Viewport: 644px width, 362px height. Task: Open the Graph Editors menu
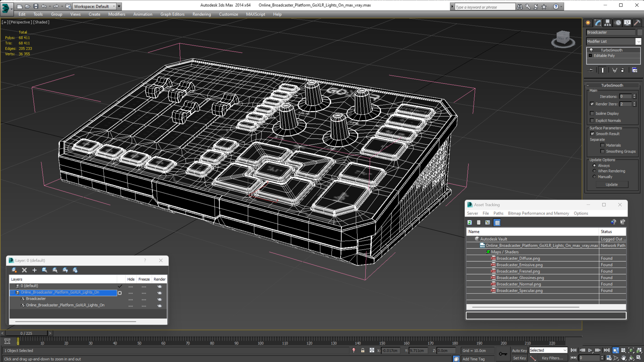click(x=172, y=14)
